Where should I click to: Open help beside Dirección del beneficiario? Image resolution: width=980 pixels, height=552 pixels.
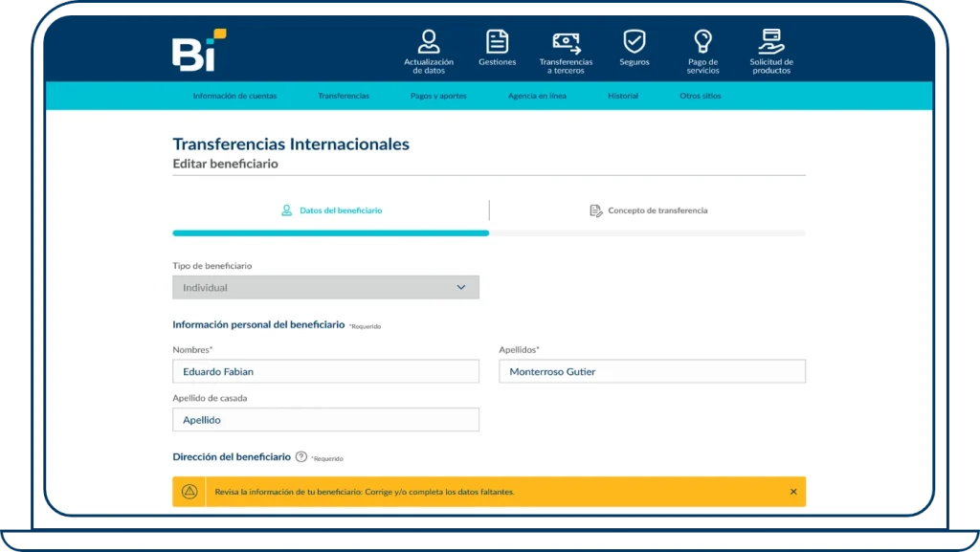tap(303, 457)
